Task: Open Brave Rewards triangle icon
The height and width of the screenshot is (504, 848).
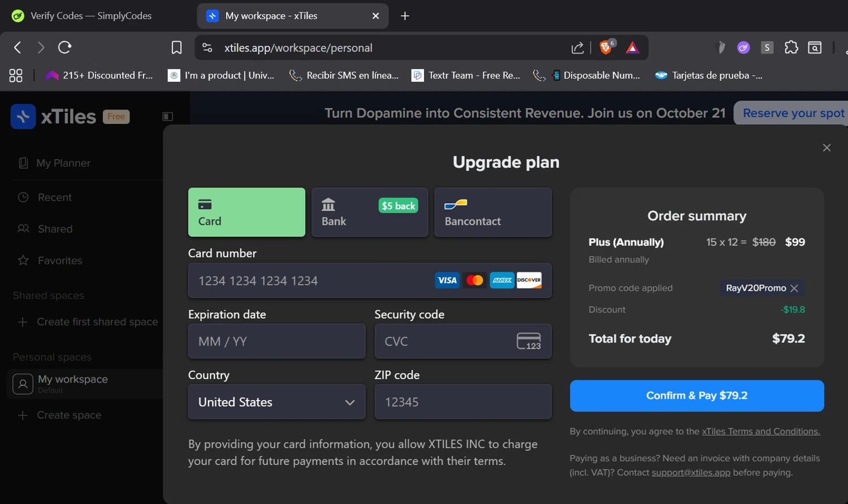Action: pos(633,48)
